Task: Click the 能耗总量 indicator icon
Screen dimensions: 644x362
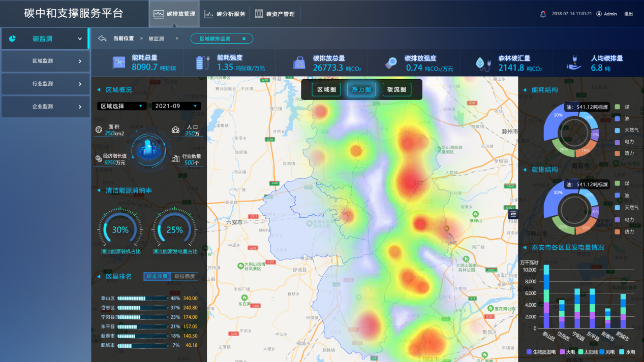Action: click(x=119, y=62)
